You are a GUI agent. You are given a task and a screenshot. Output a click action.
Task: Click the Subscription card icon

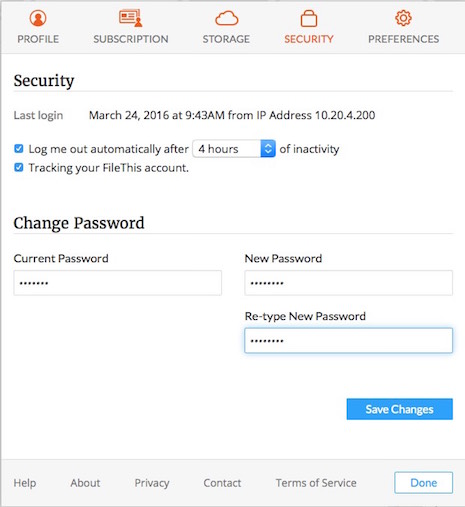(x=131, y=18)
